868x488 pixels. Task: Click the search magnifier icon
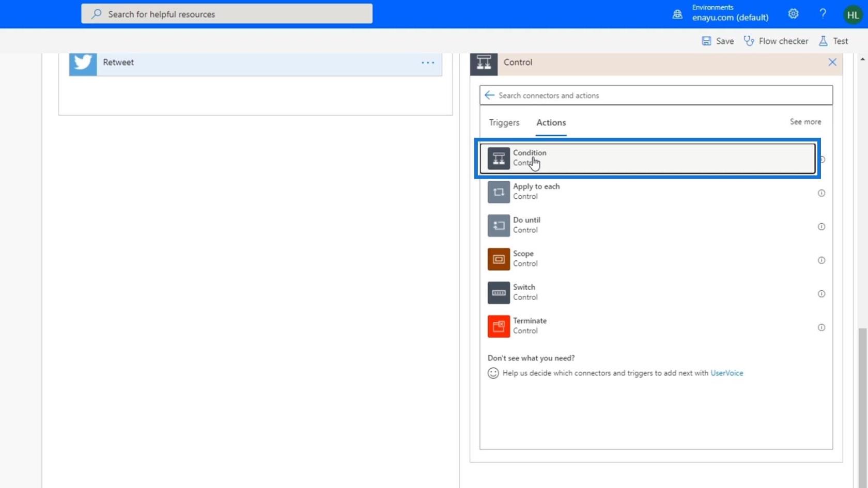click(x=96, y=14)
